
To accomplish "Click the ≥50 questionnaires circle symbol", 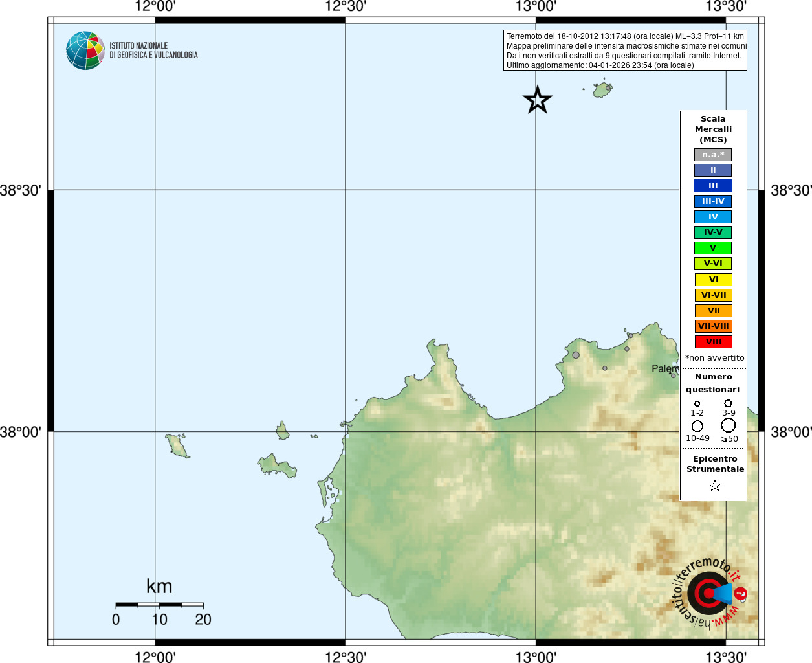I will click(x=729, y=425).
